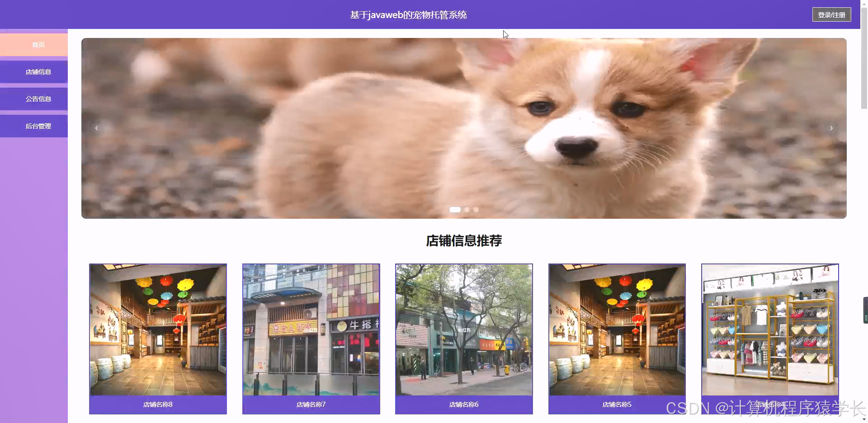Click the right carousel arrow

click(x=831, y=128)
